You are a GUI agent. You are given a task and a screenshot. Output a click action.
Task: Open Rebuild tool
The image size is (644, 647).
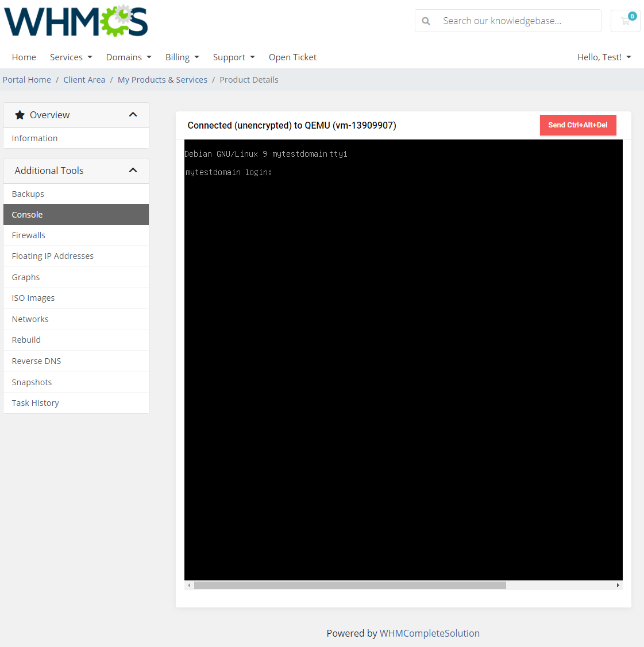(x=76, y=340)
